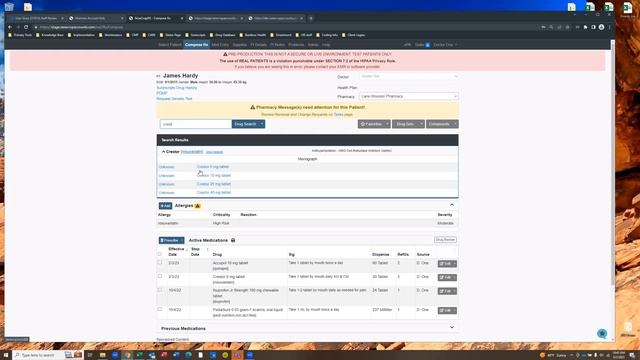The height and width of the screenshot is (360, 640).
Task: Click the Add allergy button
Action: coord(165,206)
